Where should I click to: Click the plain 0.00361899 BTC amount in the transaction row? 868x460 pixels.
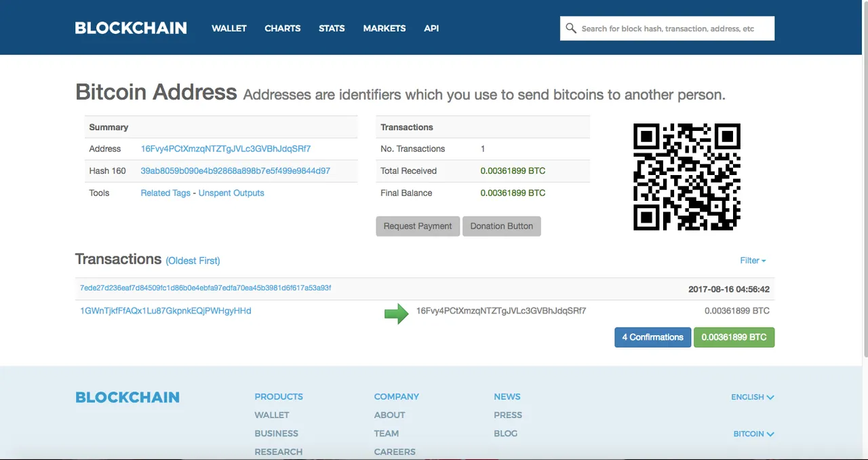point(737,311)
